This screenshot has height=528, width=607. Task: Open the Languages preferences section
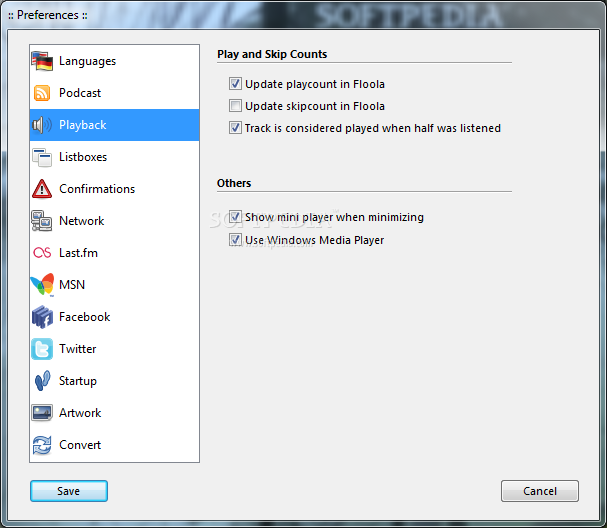[x=87, y=61]
